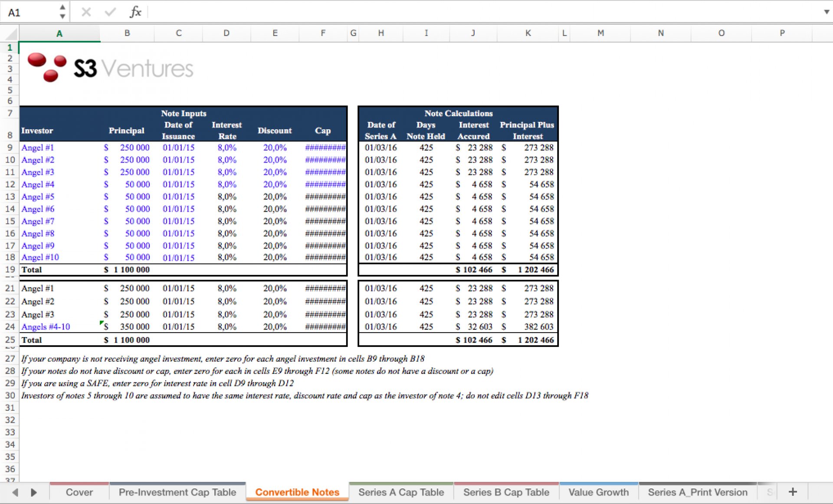
Task: Open the insert function fx button
Action: click(x=135, y=12)
